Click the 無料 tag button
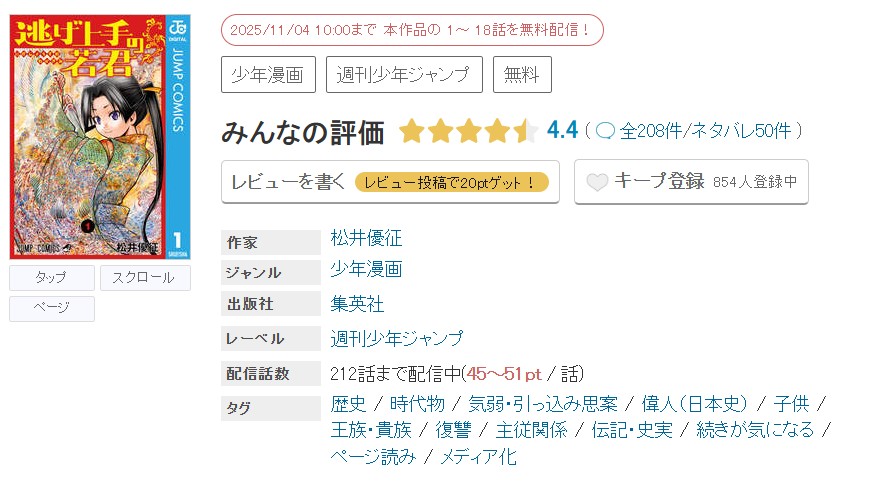The image size is (870, 486). point(522,74)
